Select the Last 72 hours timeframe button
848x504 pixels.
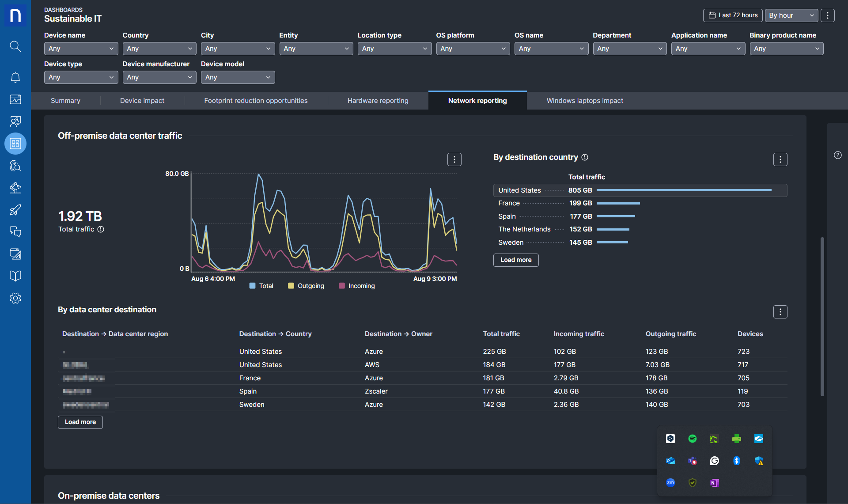[x=732, y=15]
